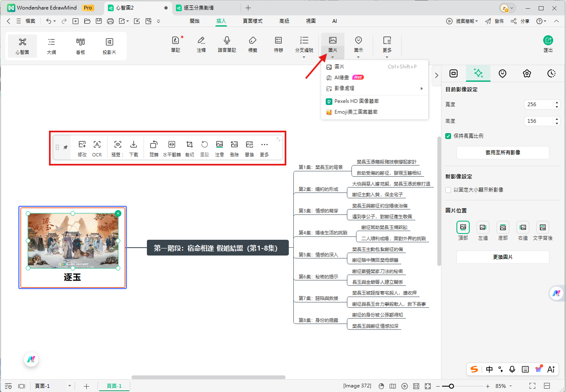The height and width of the screenshot is (392, 566).
Task: Uncheck 保持長寬比例 checkbox
Action: pos(448,136)
